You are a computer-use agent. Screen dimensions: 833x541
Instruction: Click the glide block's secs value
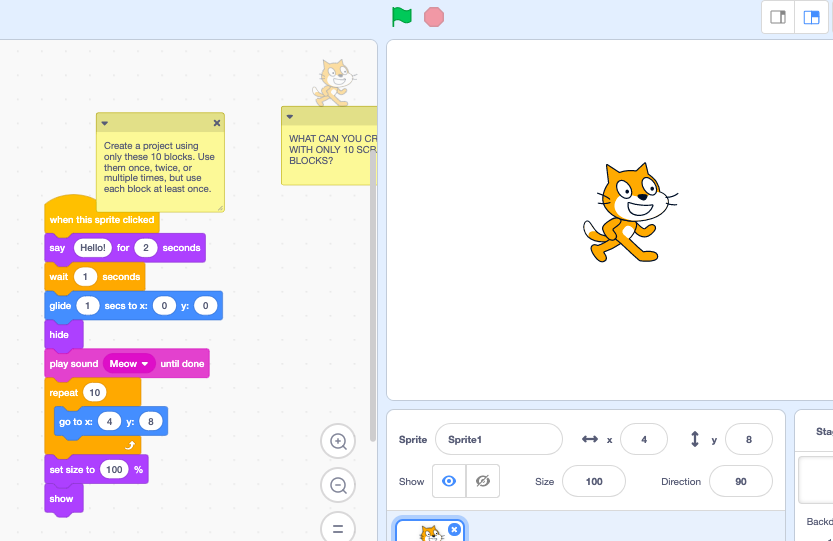88,306
